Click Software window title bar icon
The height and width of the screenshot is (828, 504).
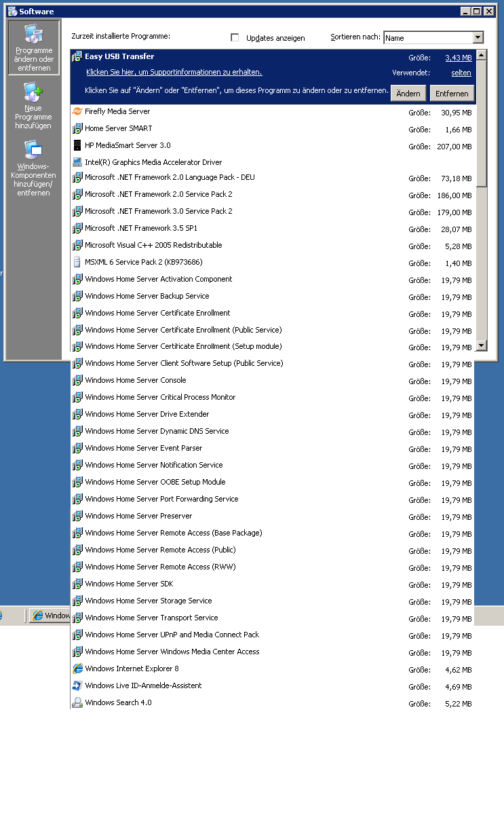point(12,11)
